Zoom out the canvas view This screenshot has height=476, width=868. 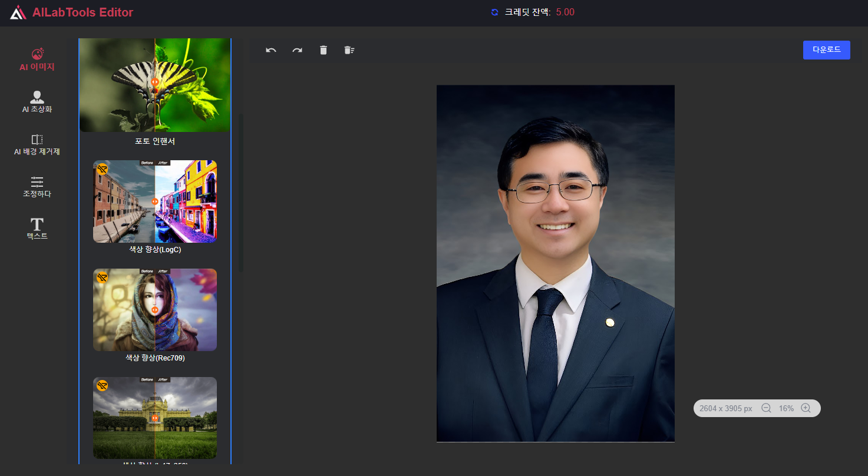point(766,408)
